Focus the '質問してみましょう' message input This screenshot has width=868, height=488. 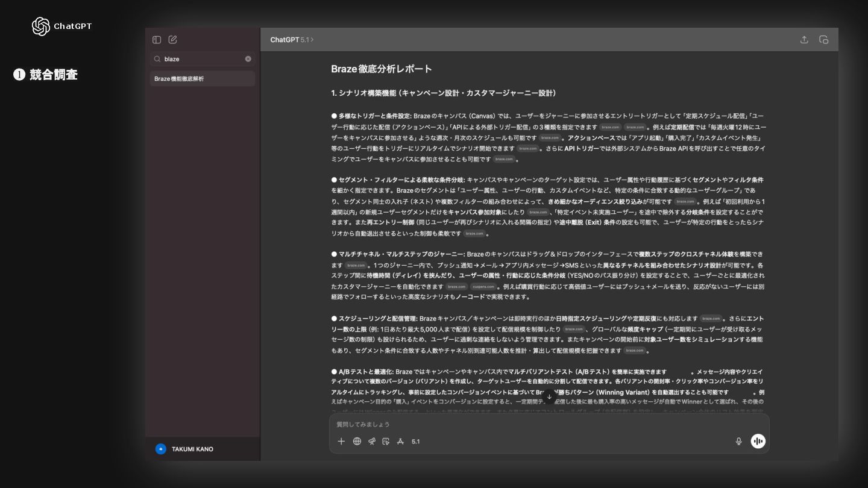pos(549,424)
